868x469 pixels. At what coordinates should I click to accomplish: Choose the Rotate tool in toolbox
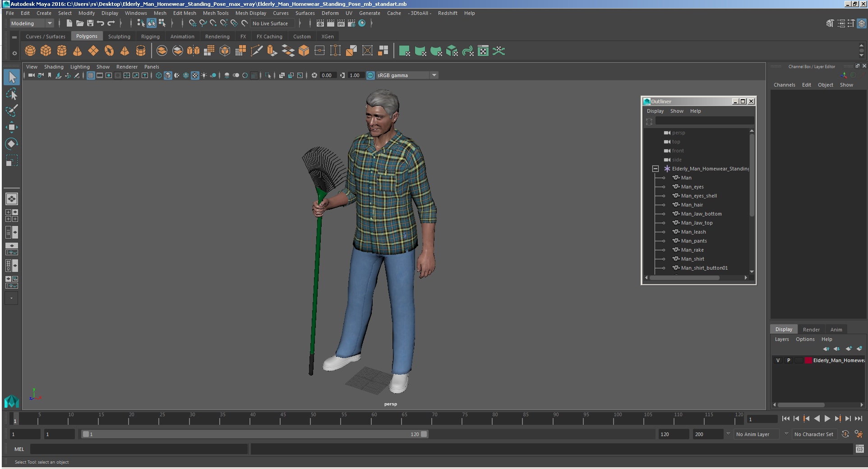click(x=12, y=144)
